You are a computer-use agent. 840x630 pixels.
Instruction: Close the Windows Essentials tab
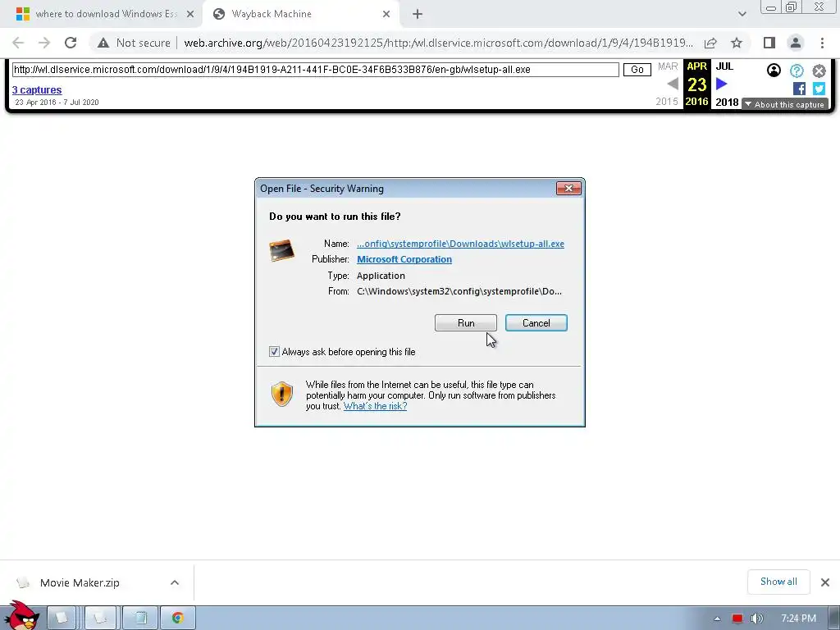[x=190, y=14]
